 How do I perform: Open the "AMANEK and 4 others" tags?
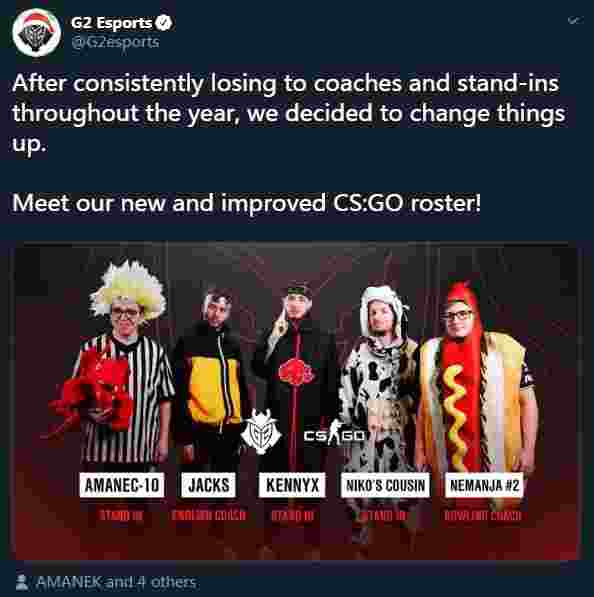pos(116,582)
